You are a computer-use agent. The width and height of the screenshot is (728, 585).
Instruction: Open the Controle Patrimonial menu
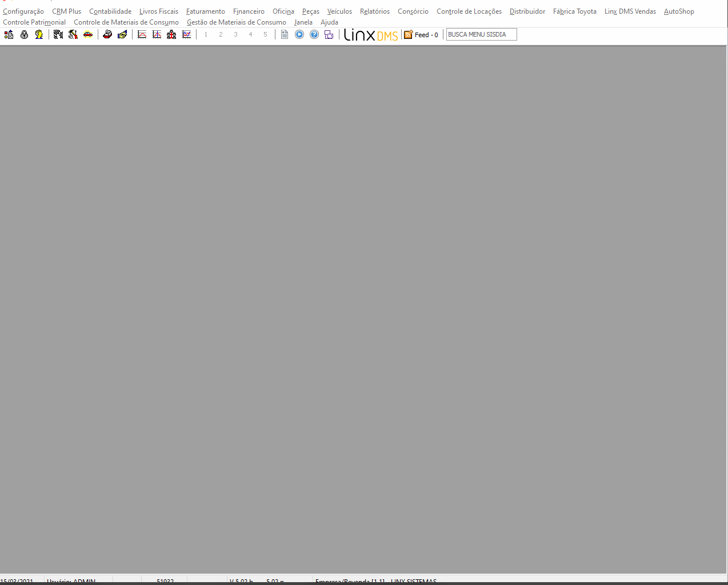[x=34, y=22]
